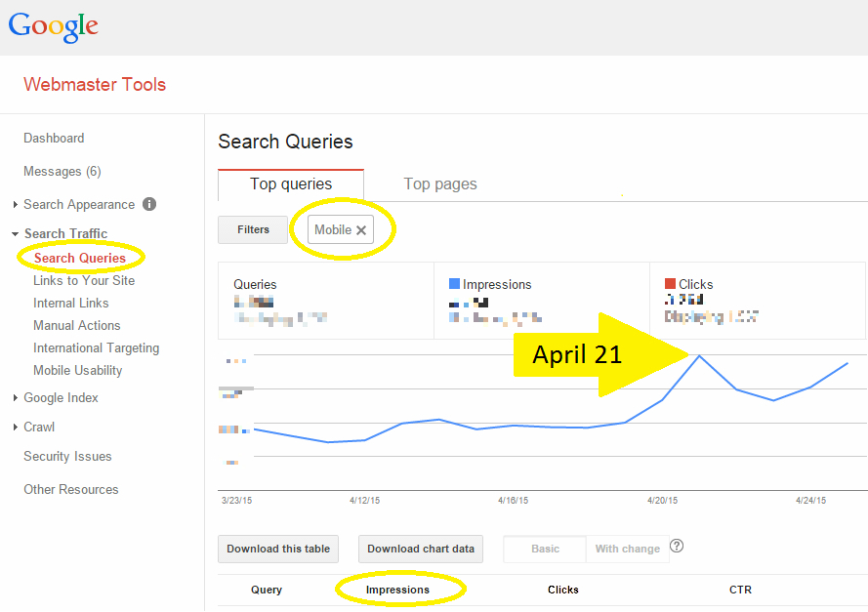
Task: Open Messages (6)
Action: tap(62, 172)
